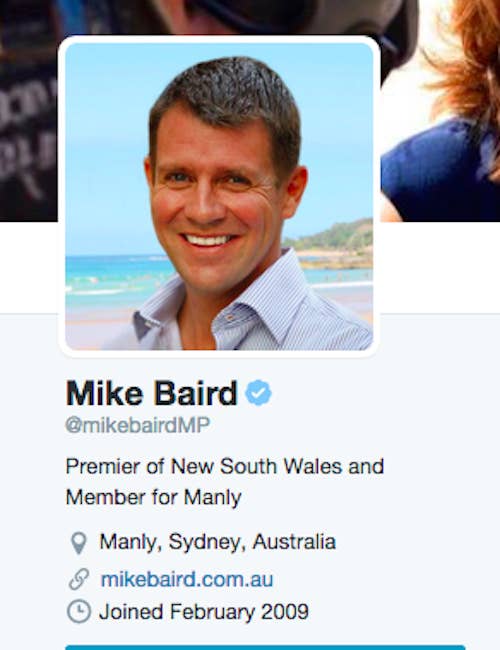Image resolution: width=500 pixels, height=650 pixels.
Task: Click the bio line Premier of New South Wales
Action: (225, 466)
